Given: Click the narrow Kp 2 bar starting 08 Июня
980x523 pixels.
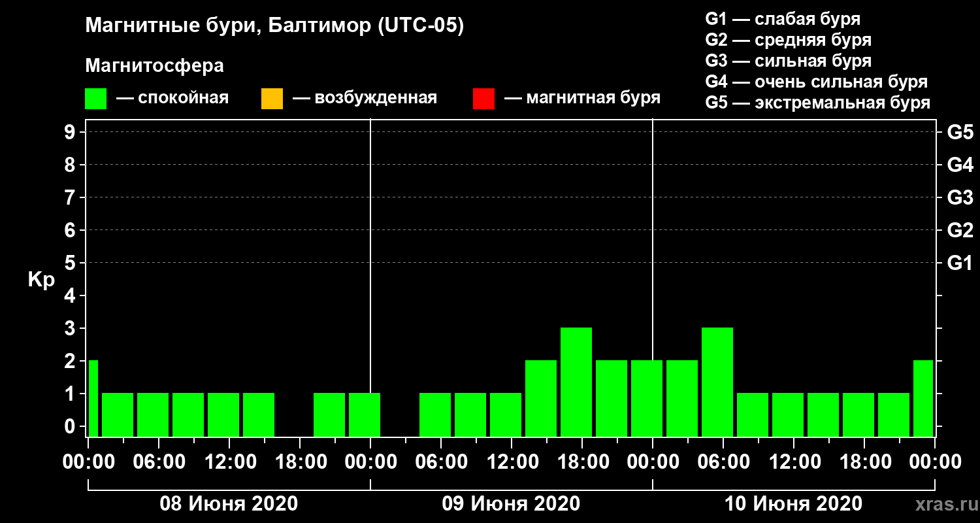Looking at the screenshot, I should (x=93, y=398).
